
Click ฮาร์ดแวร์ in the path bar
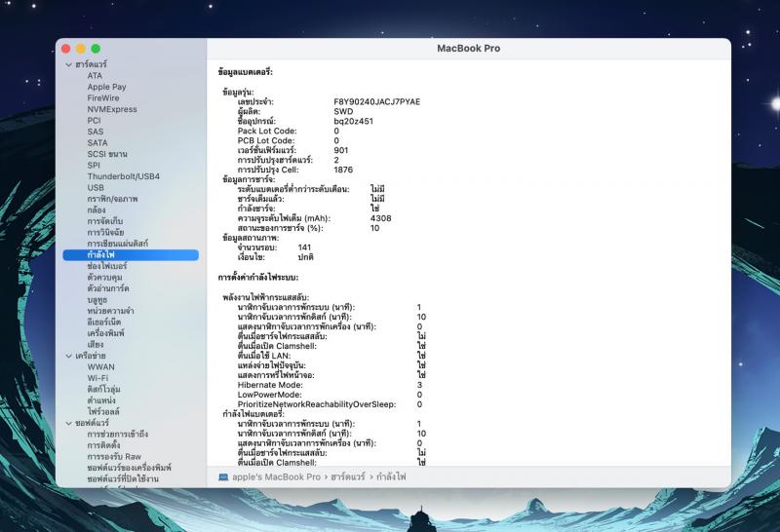(x=348, y=477)
